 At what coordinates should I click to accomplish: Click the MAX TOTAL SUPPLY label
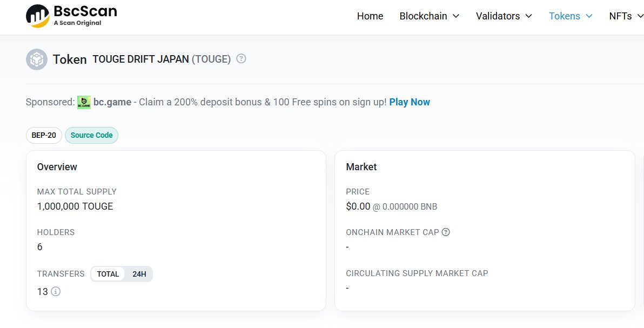(x=77, y=191)
